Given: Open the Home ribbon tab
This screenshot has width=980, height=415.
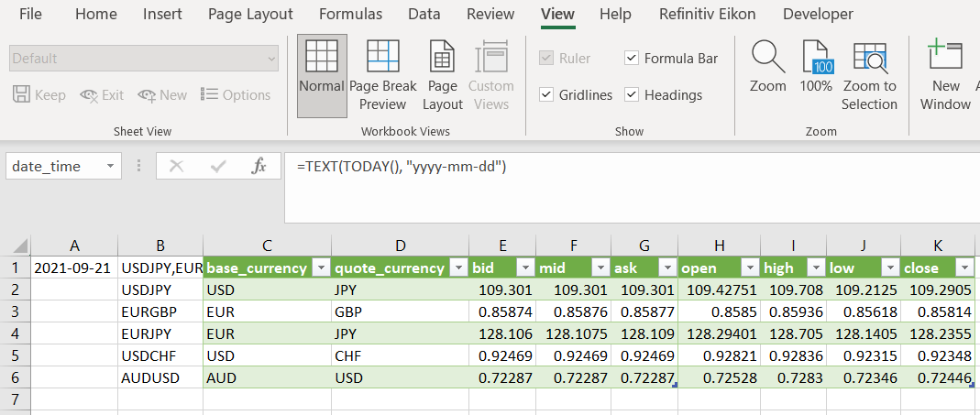Looking at the screenshot, I should point(95,14).
